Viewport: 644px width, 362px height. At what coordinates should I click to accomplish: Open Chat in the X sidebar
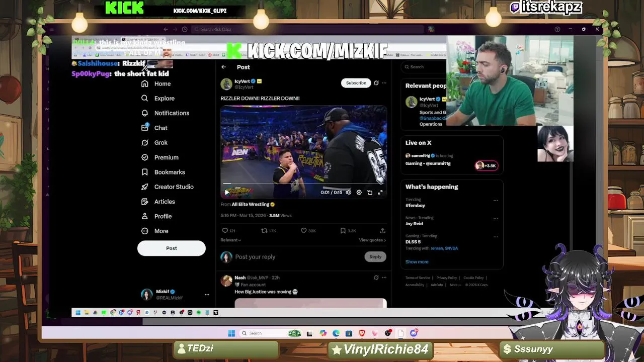point(154,128)
